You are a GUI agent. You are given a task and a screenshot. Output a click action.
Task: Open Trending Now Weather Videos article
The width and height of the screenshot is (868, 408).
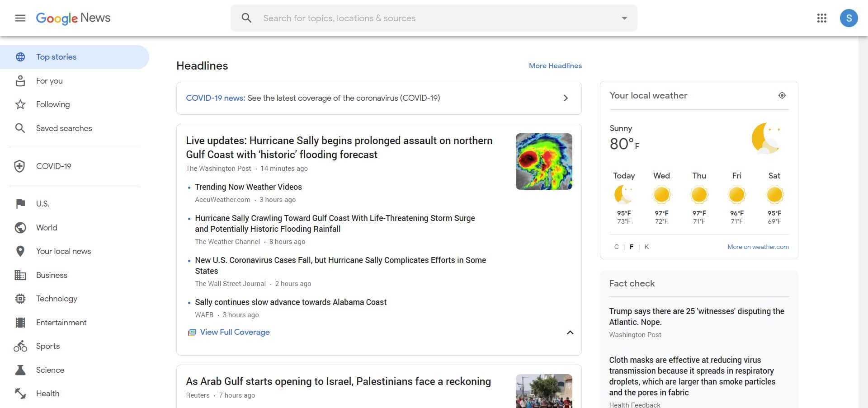(248, 187)
